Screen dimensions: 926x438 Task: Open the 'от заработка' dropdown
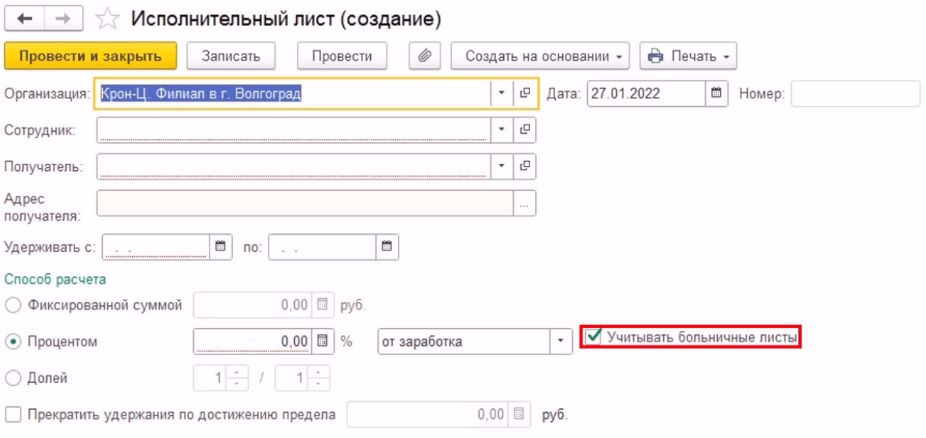[x=558, y=342]
